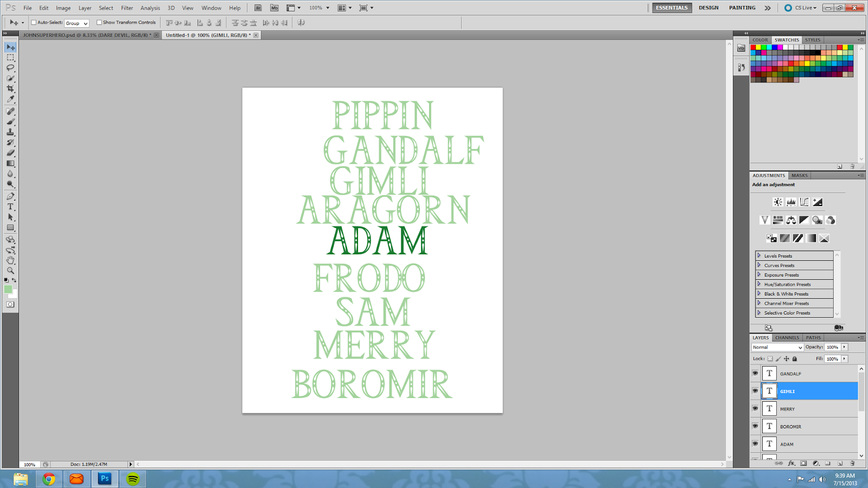The width and height of the screenshot is (868, 488).
Task: Switch to the Design workspace
Action: (x=709, y=8)
